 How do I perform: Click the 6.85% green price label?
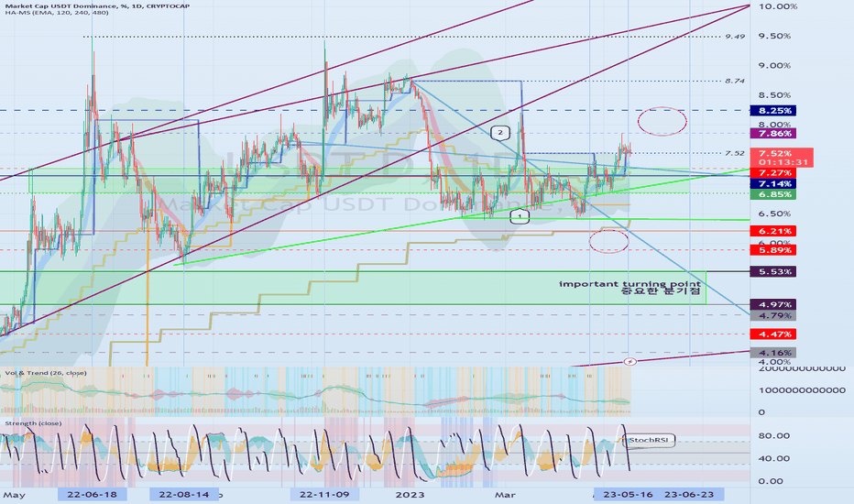pos(772,194)
